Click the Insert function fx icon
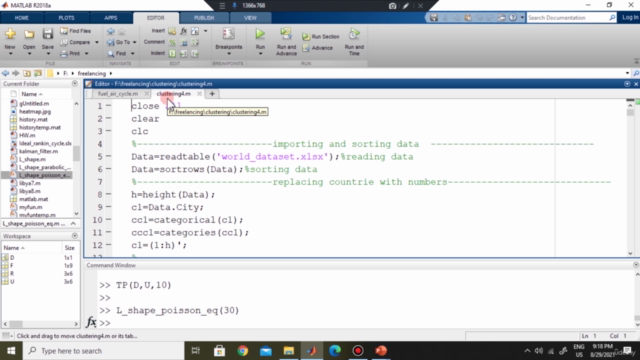 point(184,31)
